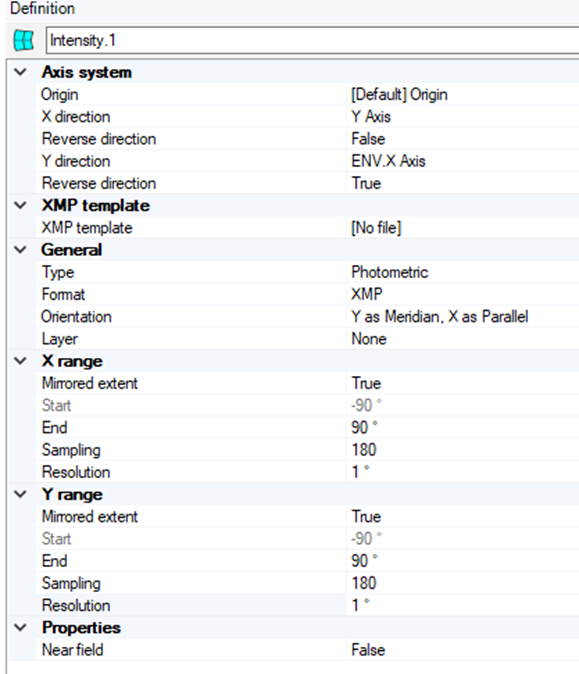Select the X direction property label

point(76,116)
